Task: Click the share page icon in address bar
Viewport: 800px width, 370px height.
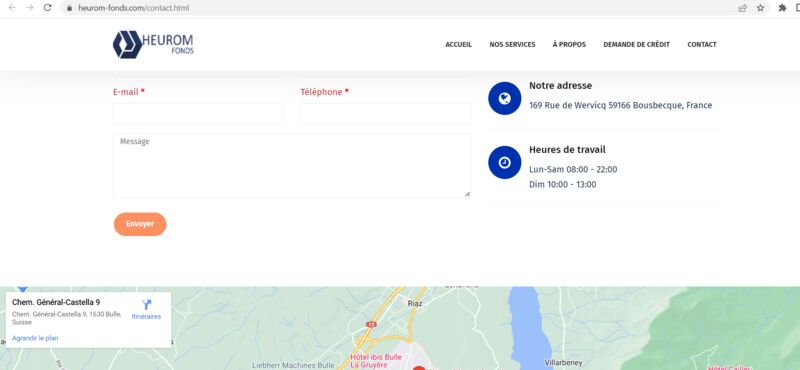Action: [x=743, y=8]
